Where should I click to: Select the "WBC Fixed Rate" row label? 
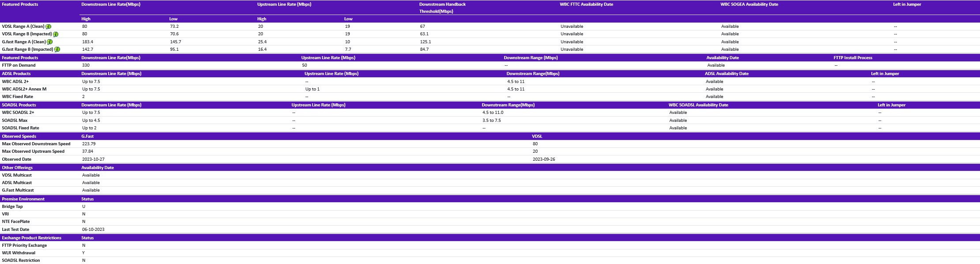pos(17,97)
